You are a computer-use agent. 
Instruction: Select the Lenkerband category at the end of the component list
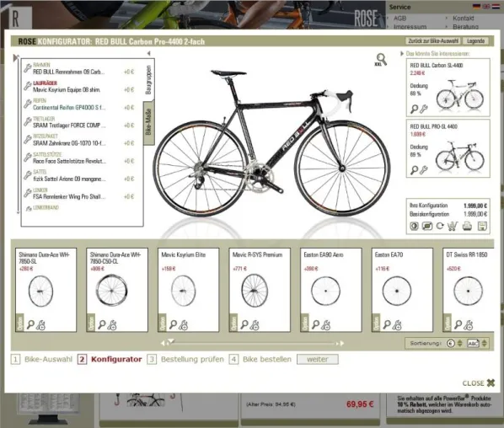pyautogui.click(x=46, y=208)
